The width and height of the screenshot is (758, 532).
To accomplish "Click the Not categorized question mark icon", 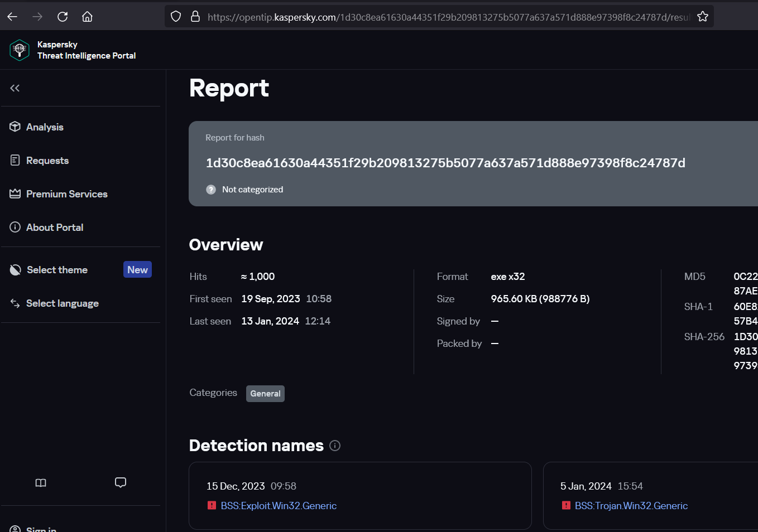I will [x=211, y=190].
